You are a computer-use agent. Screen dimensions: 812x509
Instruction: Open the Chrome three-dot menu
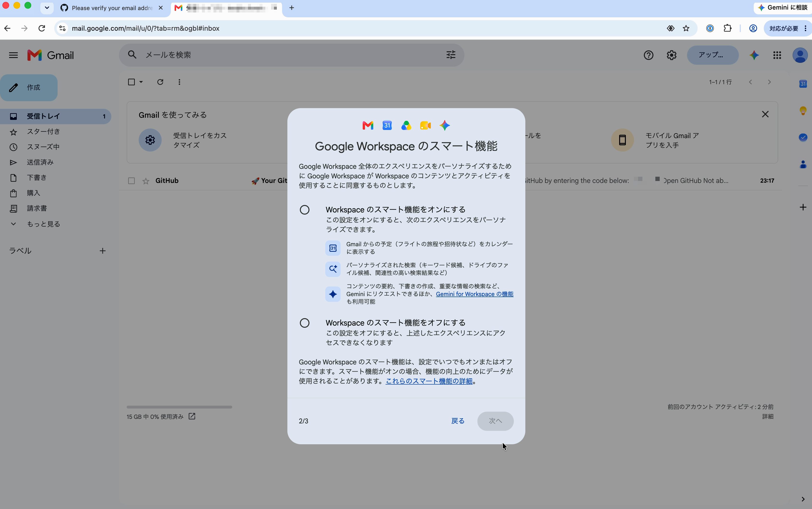[805, 28]
